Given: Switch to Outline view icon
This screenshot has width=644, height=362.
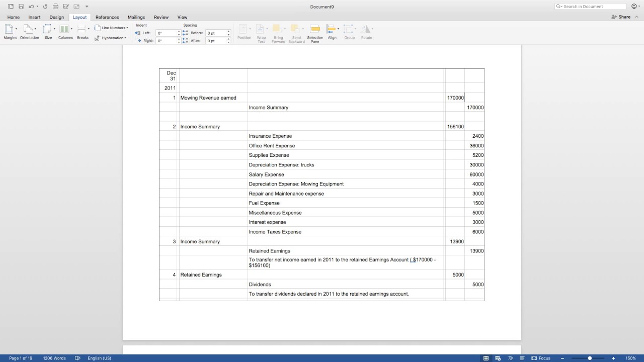Looking at the screenshot, I should (x=510, y=358).
